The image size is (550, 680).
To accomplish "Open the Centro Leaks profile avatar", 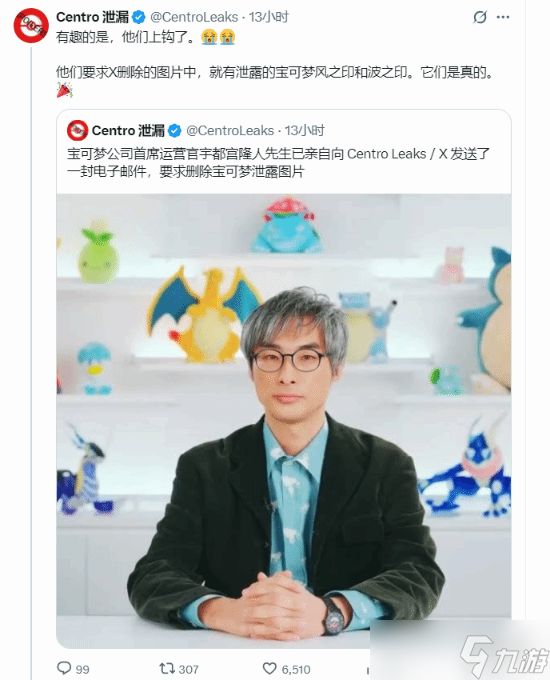I will (x=31, y=25).
